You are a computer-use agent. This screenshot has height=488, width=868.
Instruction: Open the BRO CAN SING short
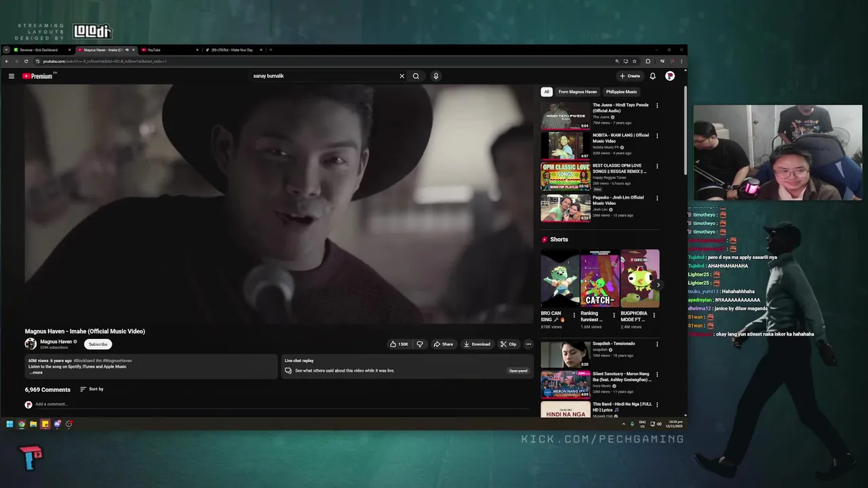(x=560, y=279)
